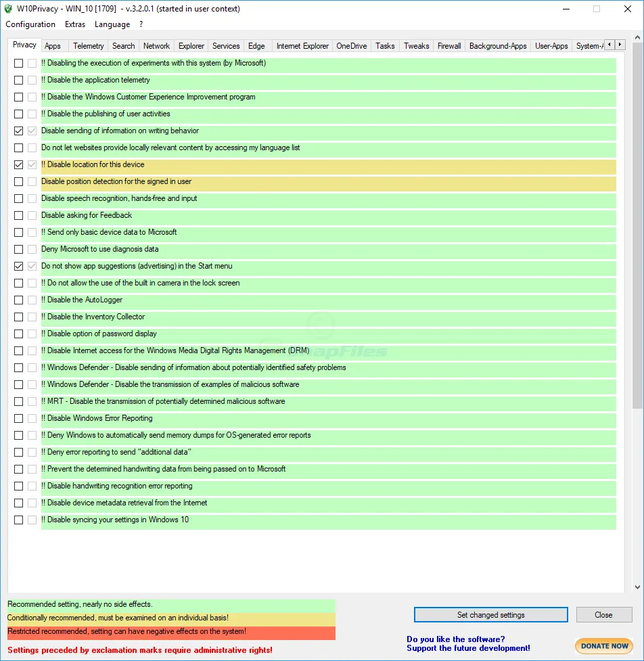Check 'Disable the publishing of user activities'
The image size is (644, 661).
pyautogui.click(x=18, y=114)
